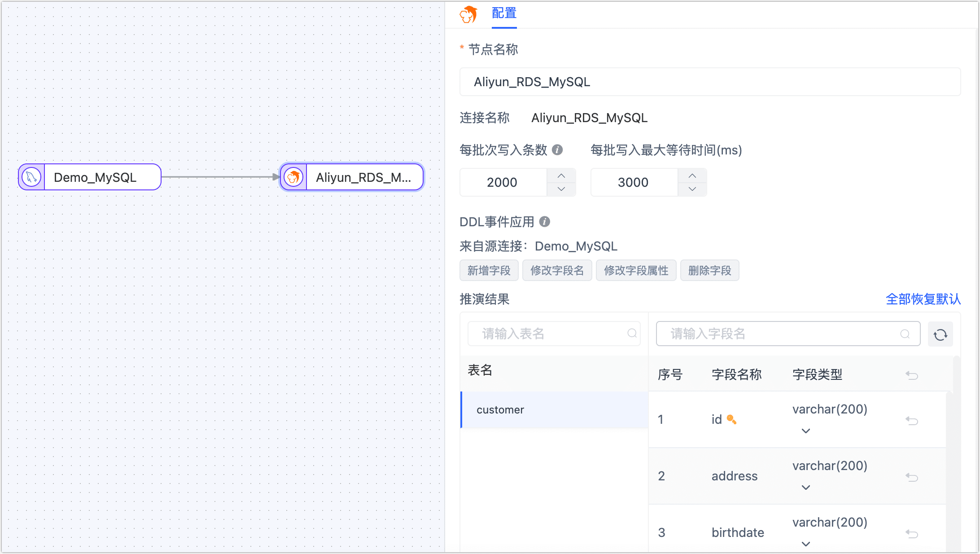This screenshot has width=980, height=554.
Task: Click search icon in table name box
Action: tap(632, 334)
